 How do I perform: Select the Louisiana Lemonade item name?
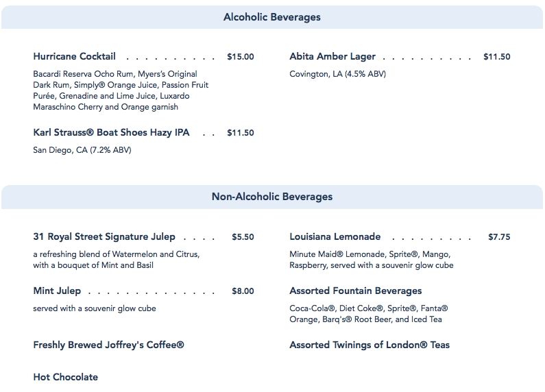pos(335,237)
